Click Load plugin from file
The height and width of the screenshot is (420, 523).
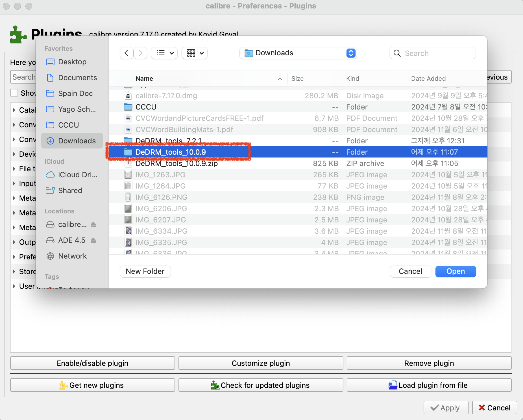[x=429, y=385]
